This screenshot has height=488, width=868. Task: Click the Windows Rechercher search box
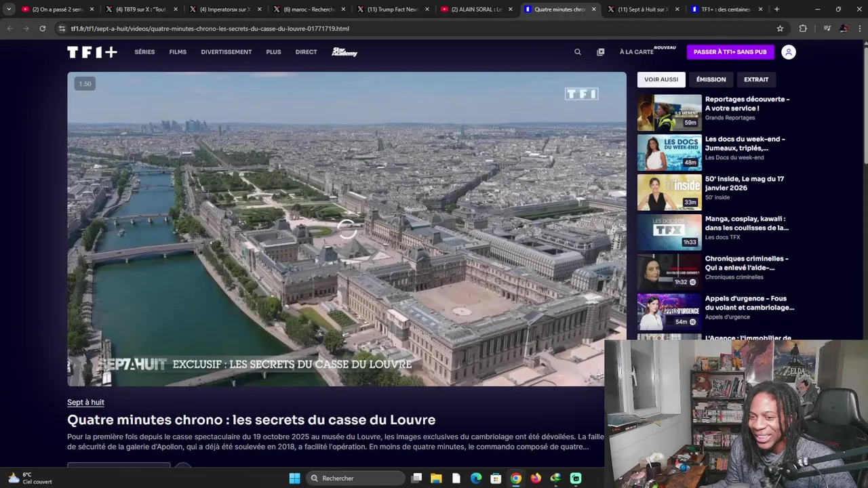pyautogui.click(x=355, y=478)
